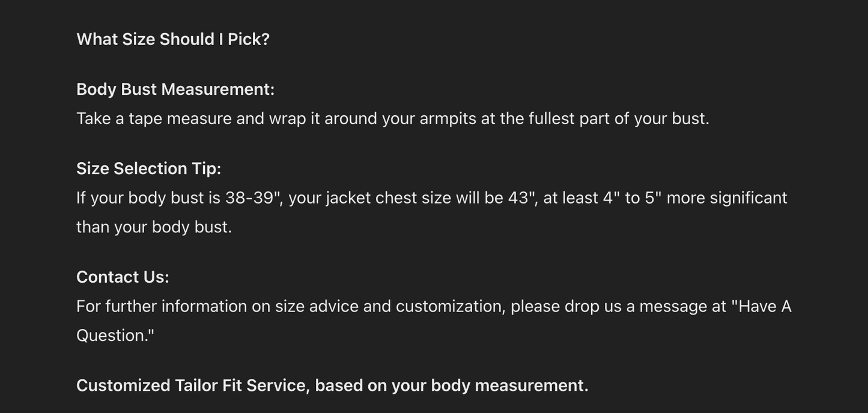Click the "Size Selection Tip:" heading
This screenshot has height=413, width=868.
[x=148, y=169]
